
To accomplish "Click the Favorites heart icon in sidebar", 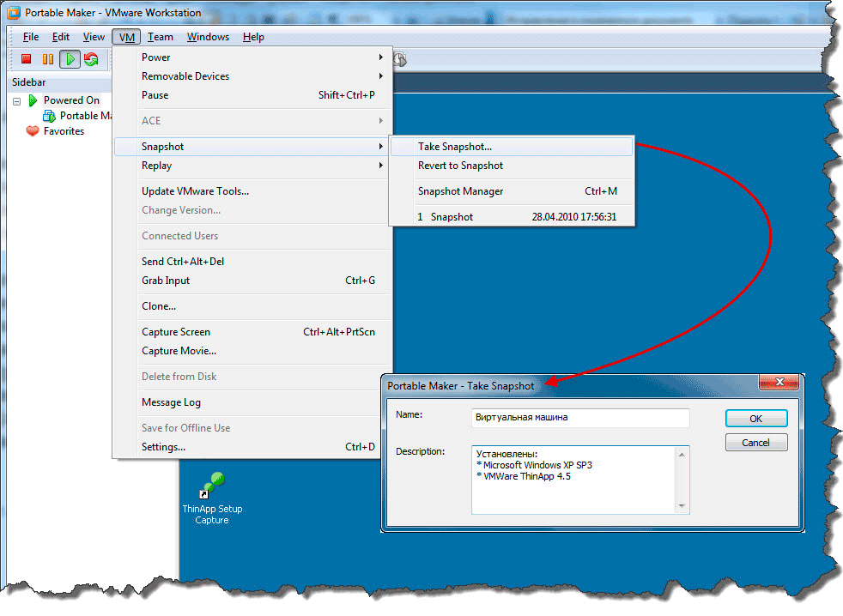I will point(33,131).
